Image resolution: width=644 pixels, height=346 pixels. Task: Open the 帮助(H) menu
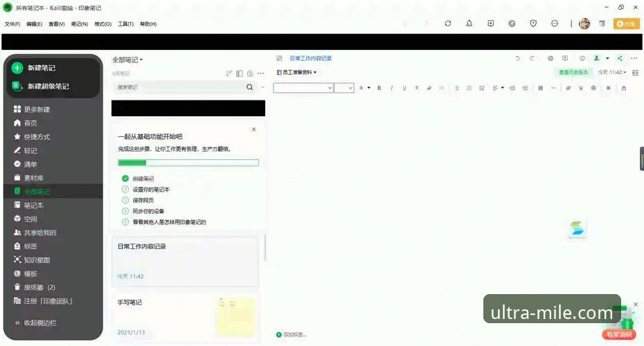(148, 24)
